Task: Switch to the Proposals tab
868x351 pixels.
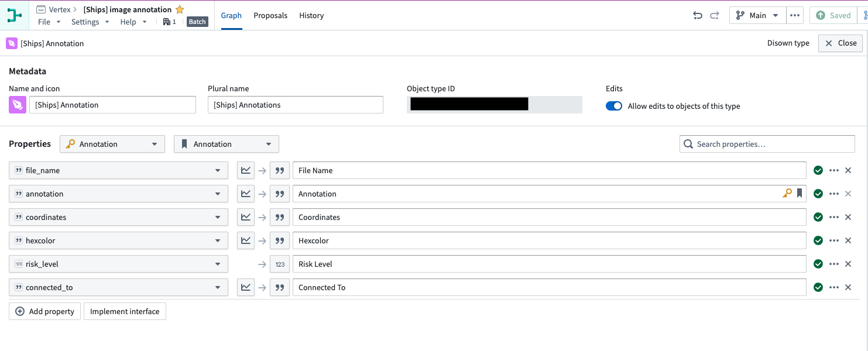Action: click(x=270, y=16)
